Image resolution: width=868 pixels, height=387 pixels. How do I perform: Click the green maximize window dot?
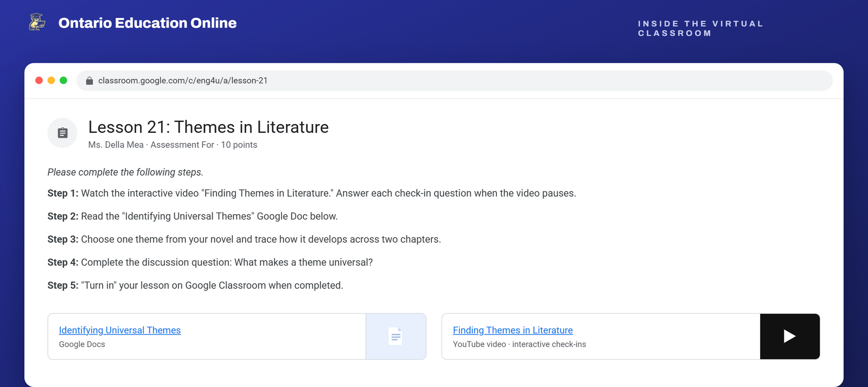click(63, 80)
